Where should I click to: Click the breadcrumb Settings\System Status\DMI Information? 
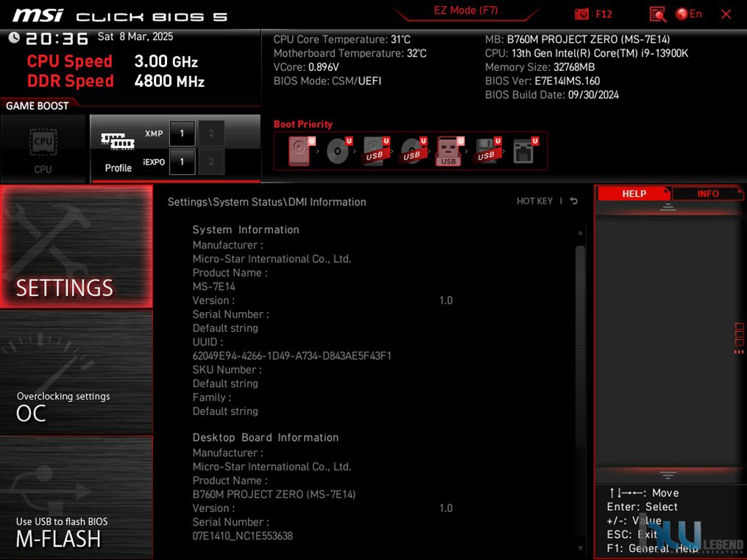(x=266, y=202)
